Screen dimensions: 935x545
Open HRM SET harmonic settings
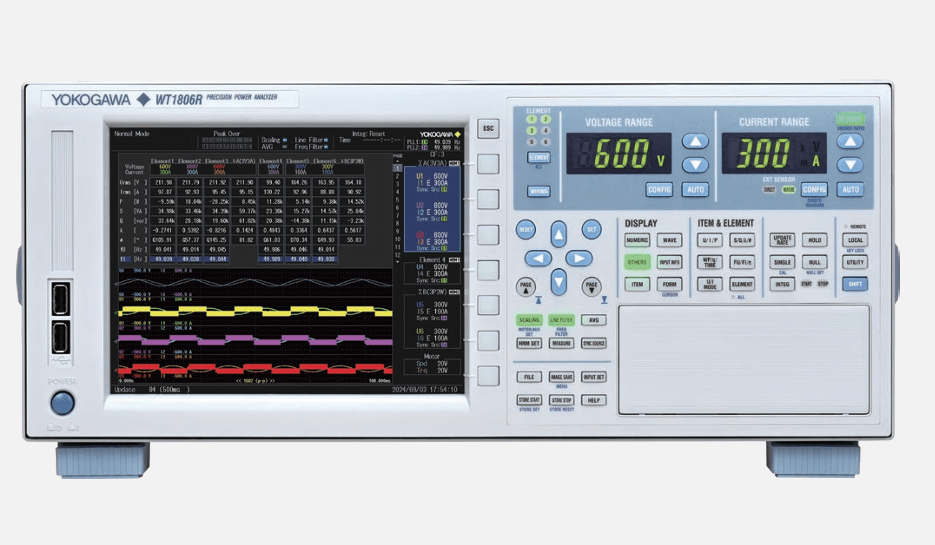pyautogui.click(x=529, y=343)
